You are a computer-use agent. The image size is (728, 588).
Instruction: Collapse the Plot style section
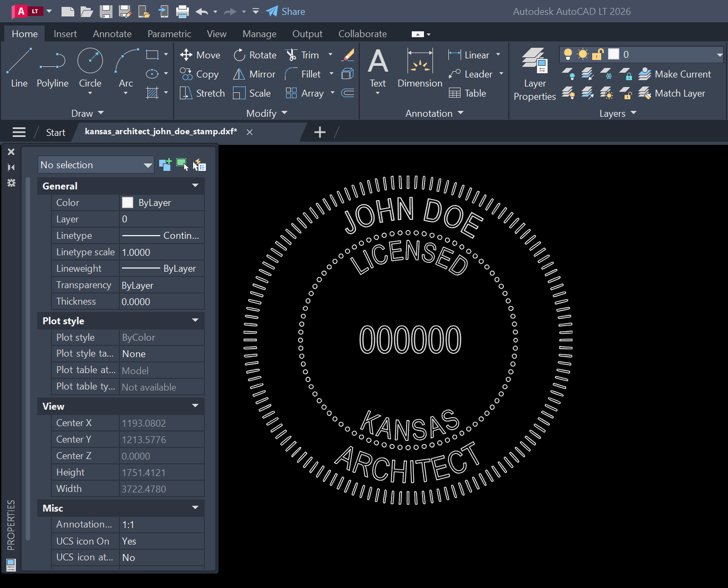click(195, 321)
